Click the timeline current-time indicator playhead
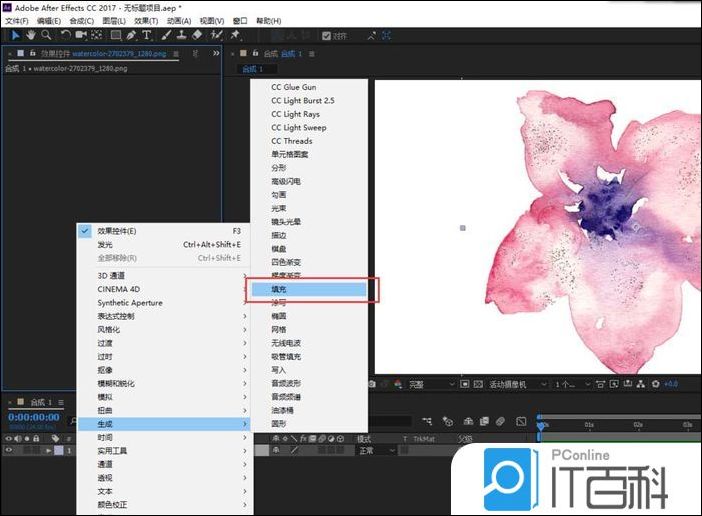 540,425
